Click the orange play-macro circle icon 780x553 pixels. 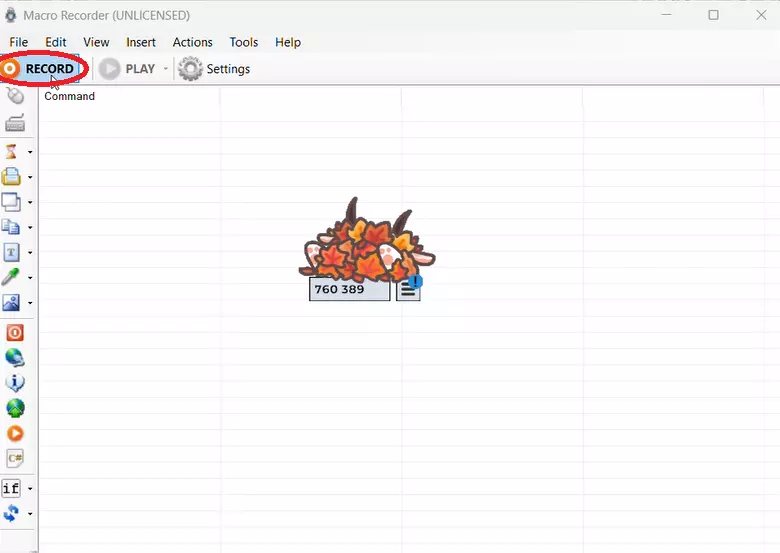15,434
